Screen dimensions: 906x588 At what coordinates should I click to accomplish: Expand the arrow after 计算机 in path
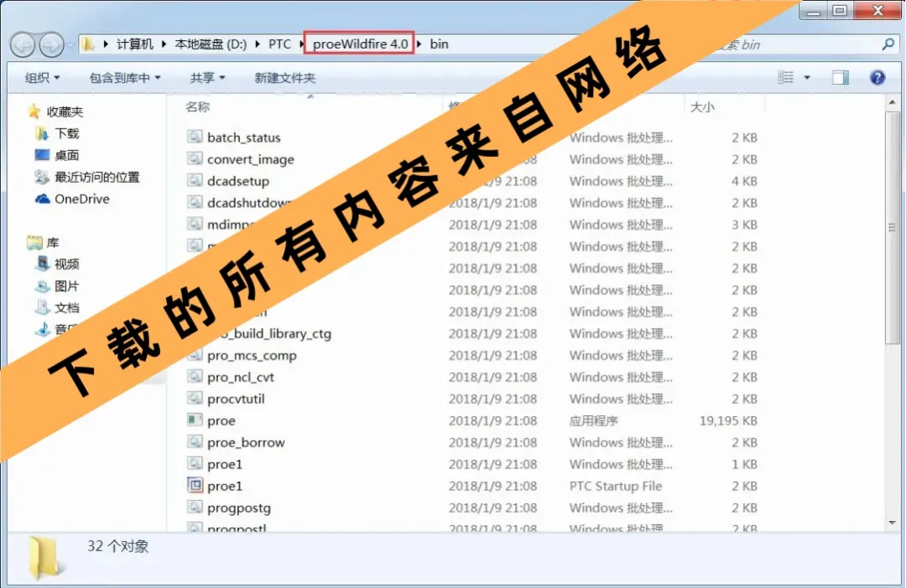point(164,44)
